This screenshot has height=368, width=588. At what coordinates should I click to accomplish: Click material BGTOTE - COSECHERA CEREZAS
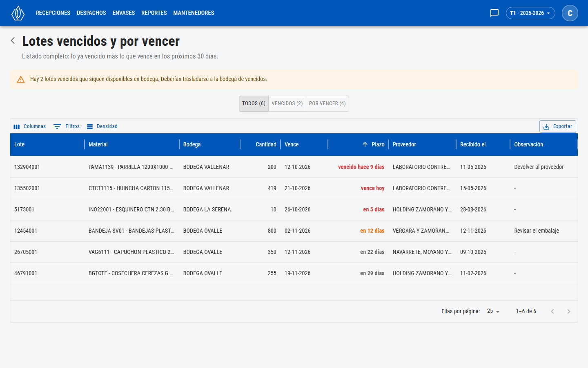coord(131,273)
